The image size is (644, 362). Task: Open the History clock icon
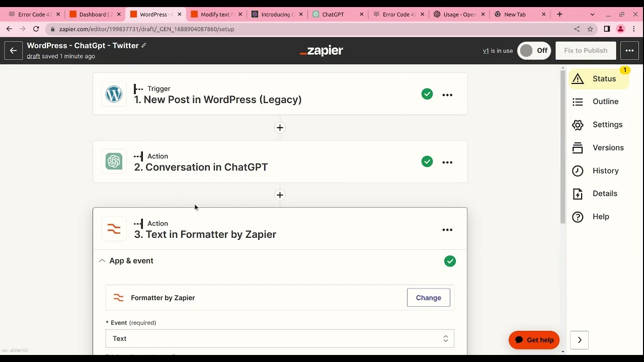(x=578, y=171)
